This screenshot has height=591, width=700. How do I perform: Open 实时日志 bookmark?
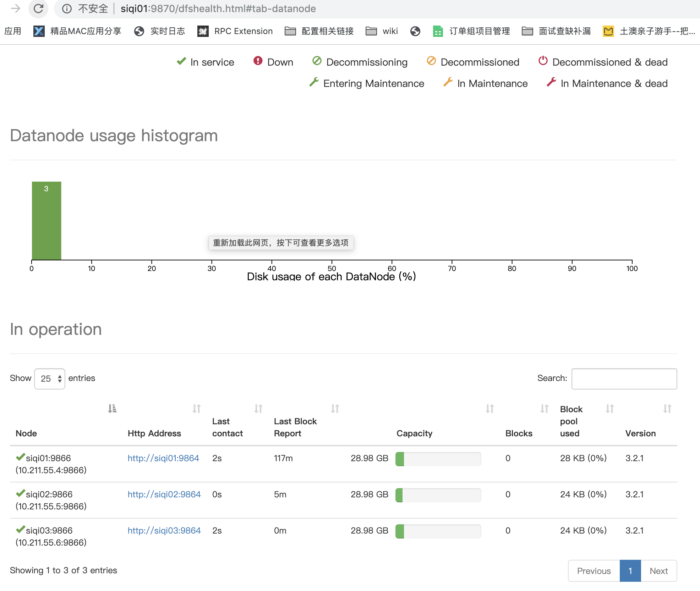tap(160, 31)
